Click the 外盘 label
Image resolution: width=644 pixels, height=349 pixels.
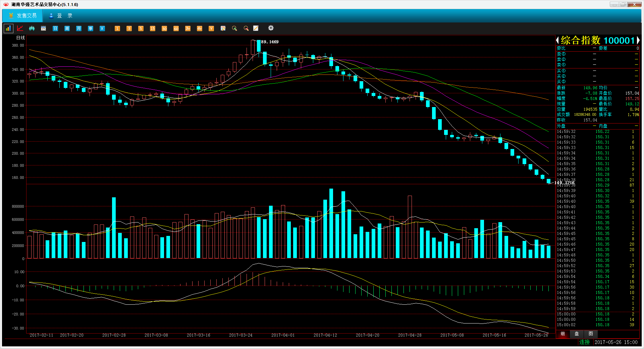pyautogui.click(x=561, y=126)
